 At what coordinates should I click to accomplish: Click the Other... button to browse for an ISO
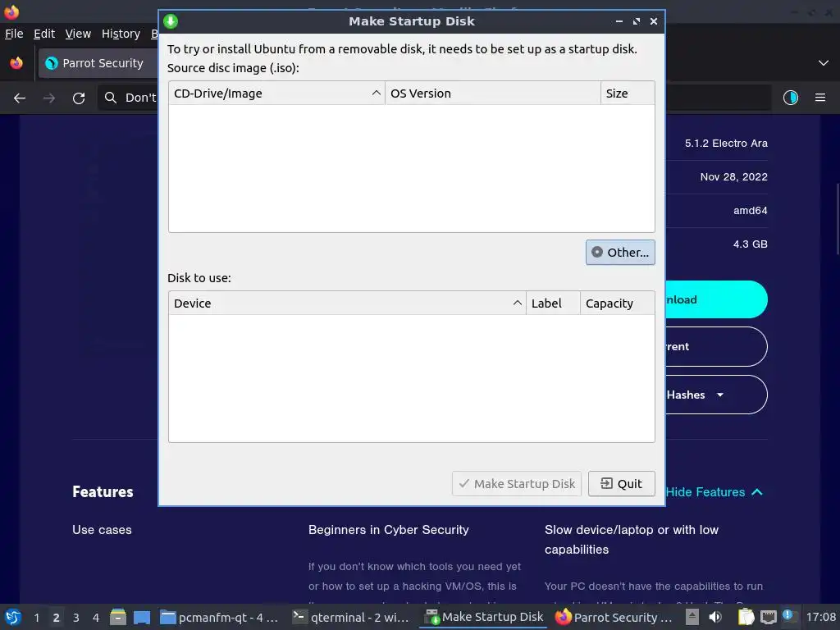pos(620,253)
